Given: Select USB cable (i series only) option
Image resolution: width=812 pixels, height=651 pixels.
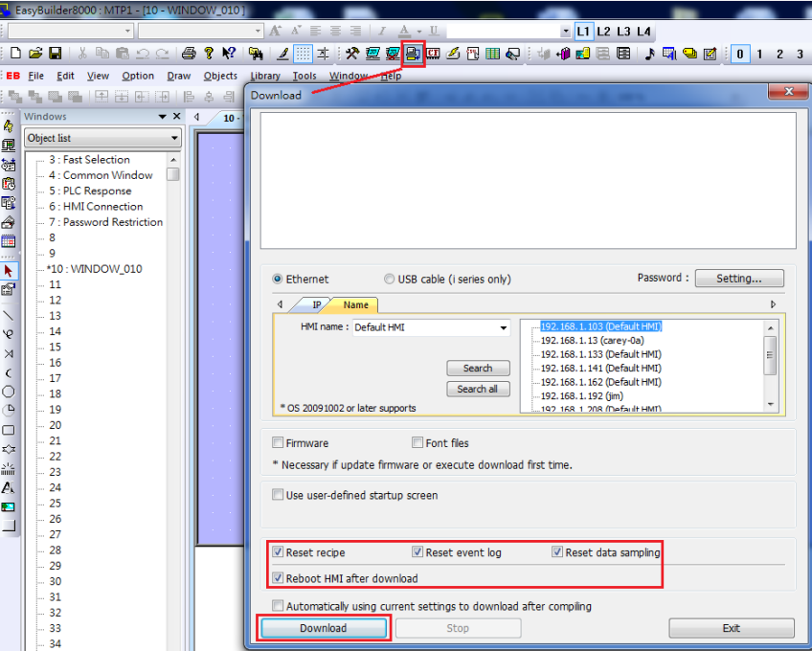Looking at the screenshot, I should coord(389,280).
